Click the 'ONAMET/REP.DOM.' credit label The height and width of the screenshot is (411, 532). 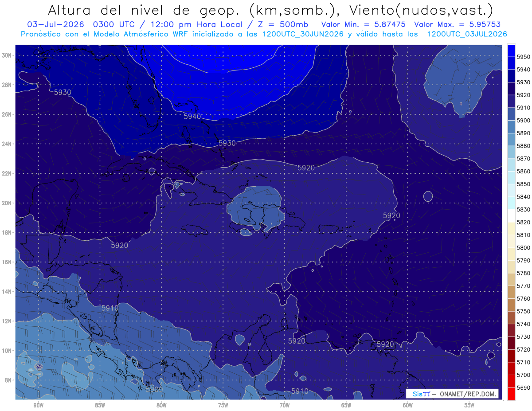pyautogui.click(x=467, y=394)
